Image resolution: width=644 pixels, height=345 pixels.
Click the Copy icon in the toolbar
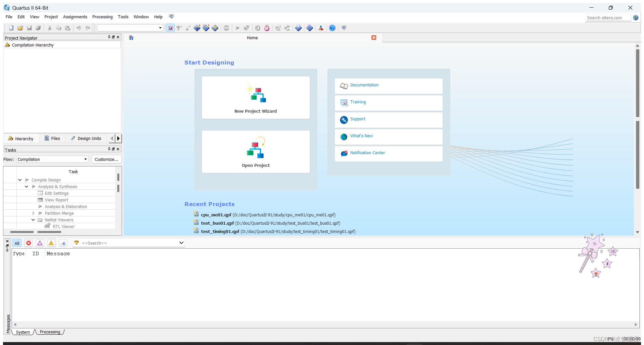(x=58, y=28)
